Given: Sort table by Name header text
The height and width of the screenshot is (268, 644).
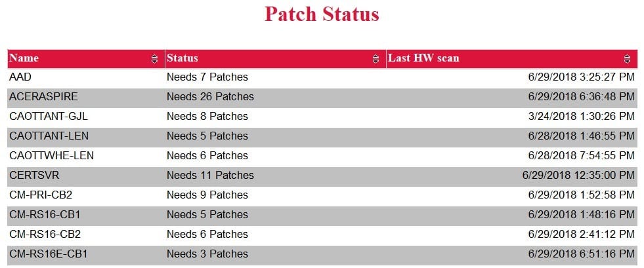Looking at the screenshot, I should coord(24,58).
